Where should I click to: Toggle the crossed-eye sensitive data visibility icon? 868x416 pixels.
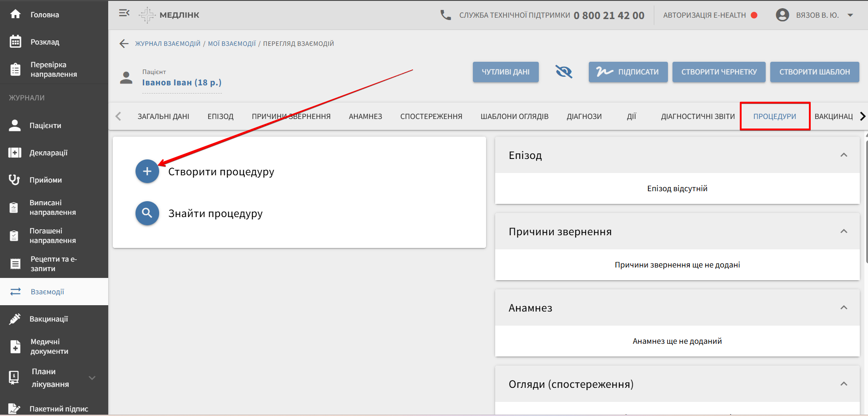coord(563,72)
